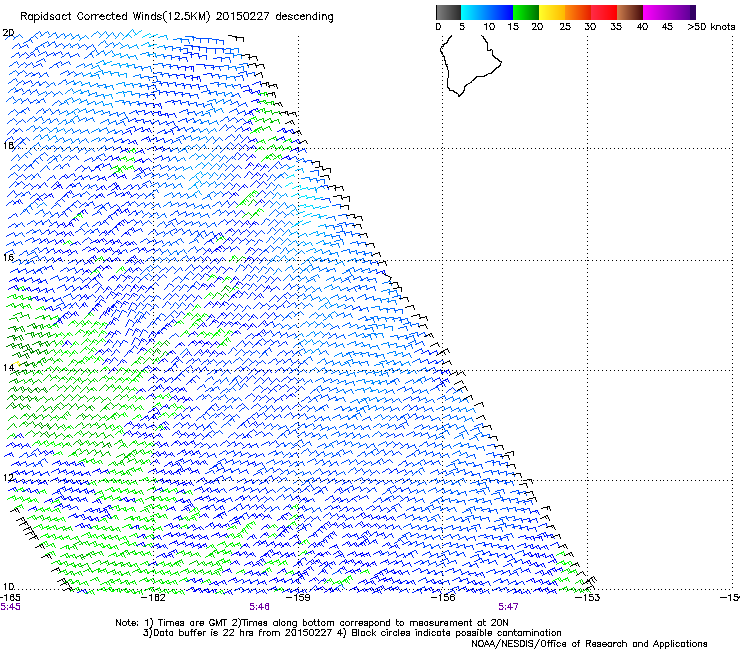Click the latitude 16 label on left axis
This screenshot has width=740, height=650.
pos(8,257)
